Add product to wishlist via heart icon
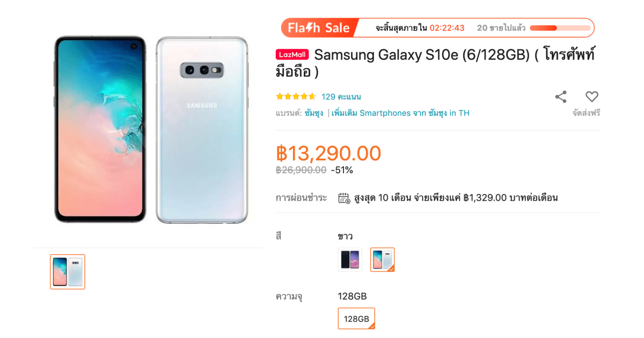Viewport: 644px width, 338px height. pyautogui.click(x=592, y=97)
